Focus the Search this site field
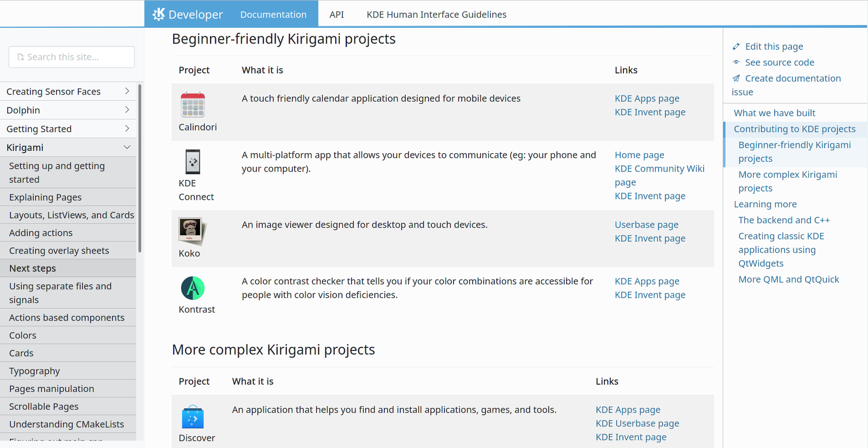Image resolution: width=868 pixels, height=448 pixels. pos(72,57)
